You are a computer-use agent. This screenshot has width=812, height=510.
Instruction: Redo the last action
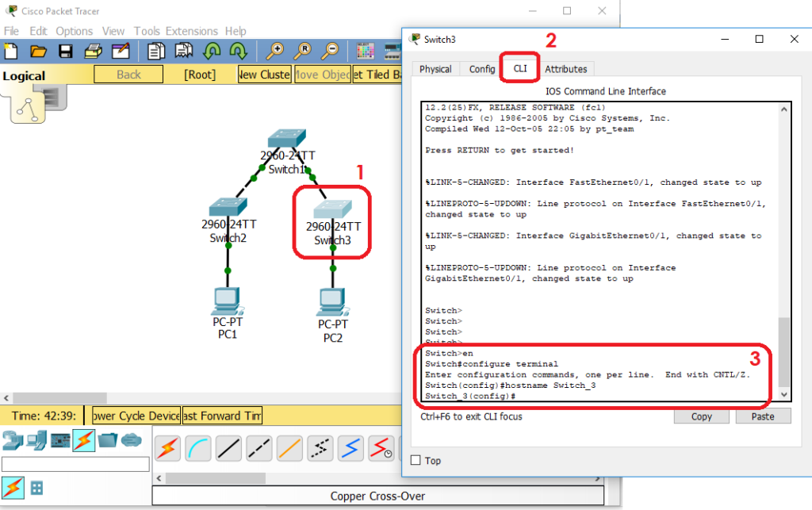click(x=238, y=51)
